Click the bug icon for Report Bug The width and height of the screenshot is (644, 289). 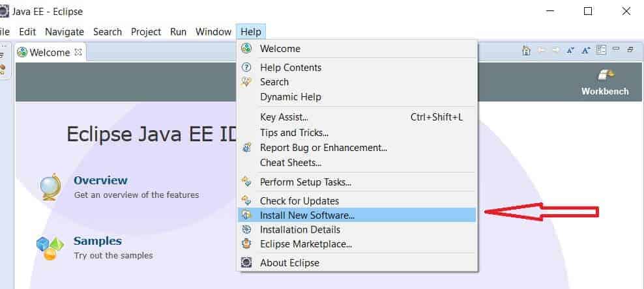click(246, 147)
